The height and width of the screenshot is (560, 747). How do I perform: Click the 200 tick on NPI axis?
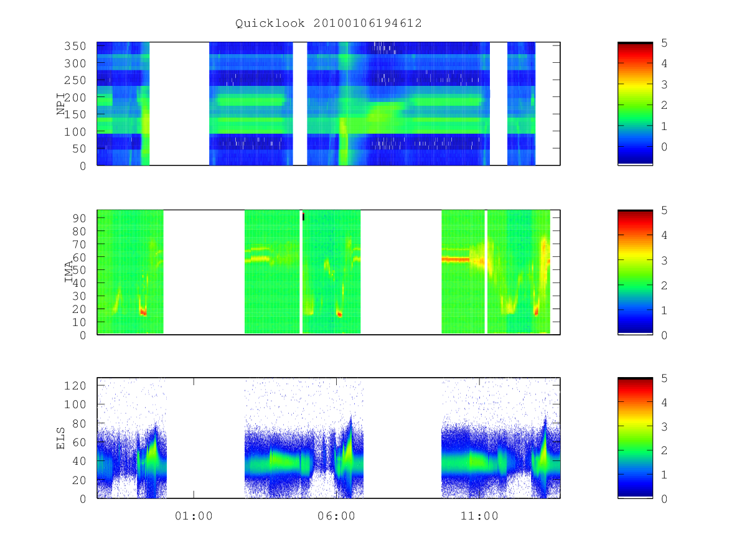pyautogui.click(x=77, y=98)
